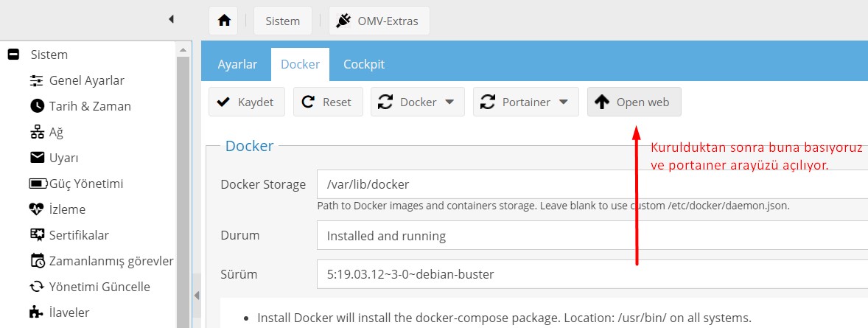
Task: Click the Sürüm version field
Action: [592, 273]
